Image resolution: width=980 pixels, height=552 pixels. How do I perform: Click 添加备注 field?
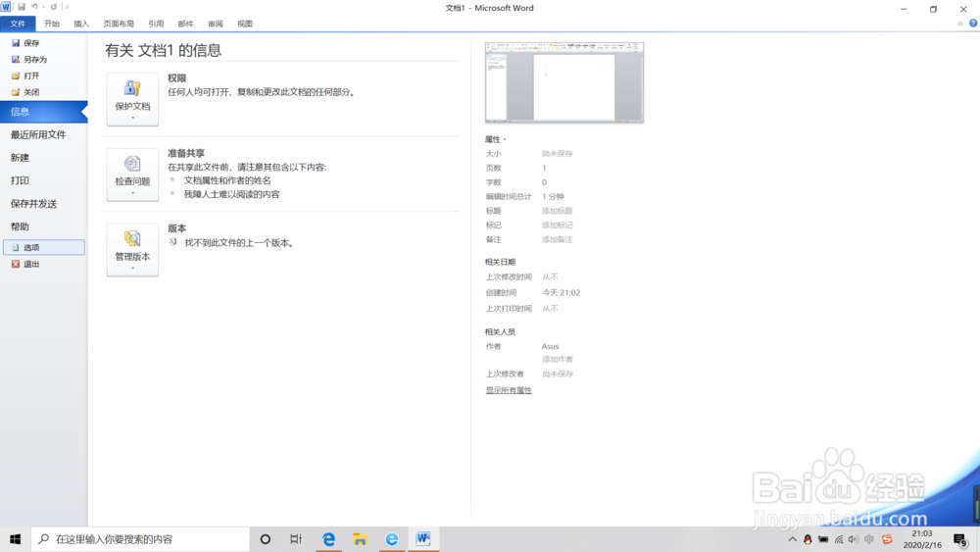[x=557, y=239]
